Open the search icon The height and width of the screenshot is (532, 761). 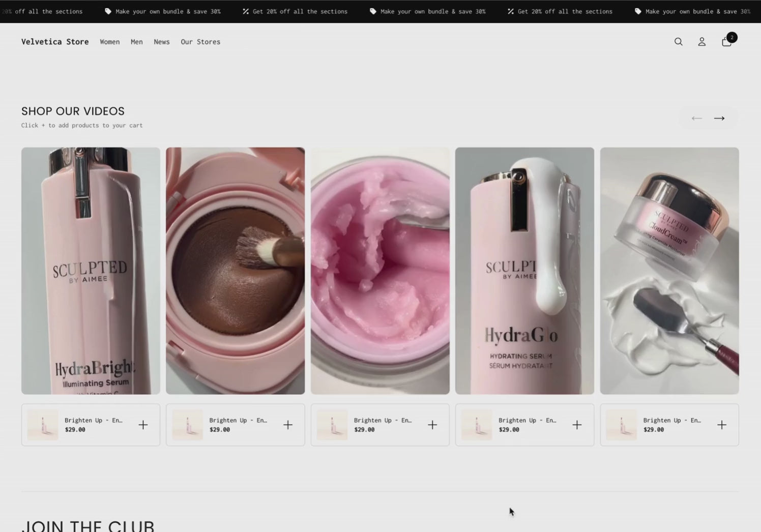tap(679, 42)
